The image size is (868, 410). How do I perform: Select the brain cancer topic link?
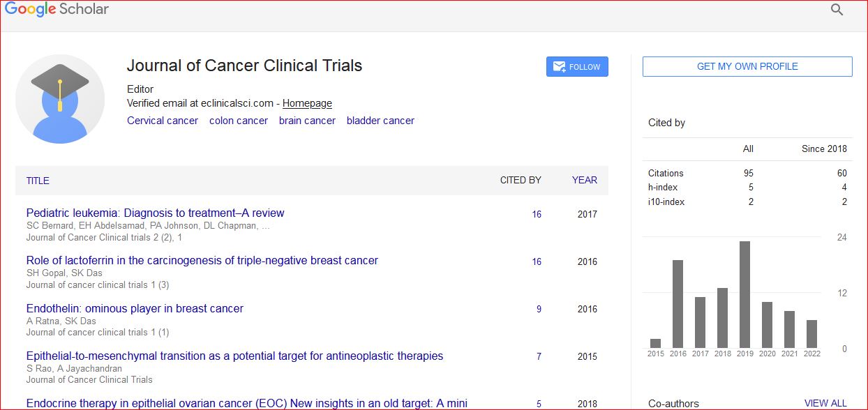(307, 121)
